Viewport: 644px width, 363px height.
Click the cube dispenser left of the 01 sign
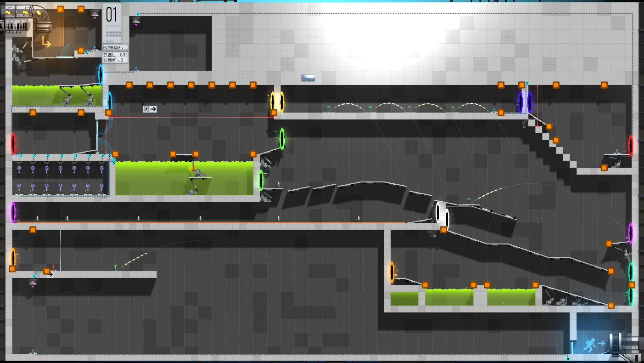click(95, 14)
